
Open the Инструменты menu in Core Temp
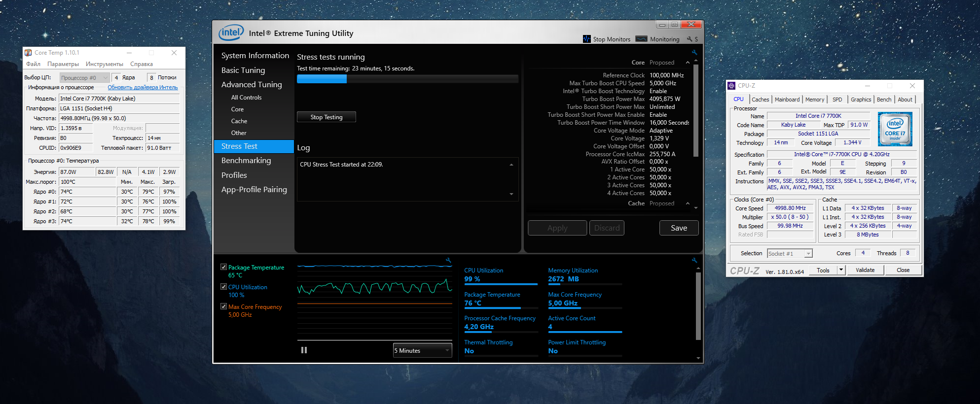click(x=105, y=64)
